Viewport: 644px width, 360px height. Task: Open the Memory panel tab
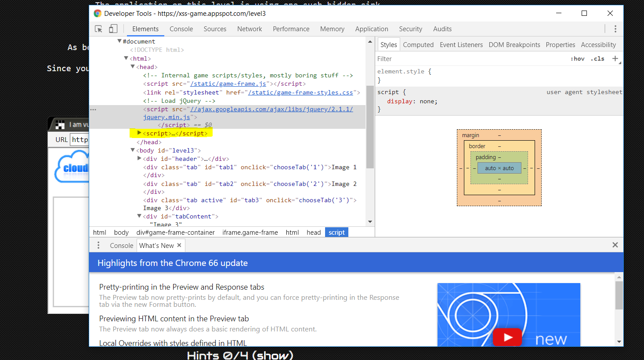[332, 29]
